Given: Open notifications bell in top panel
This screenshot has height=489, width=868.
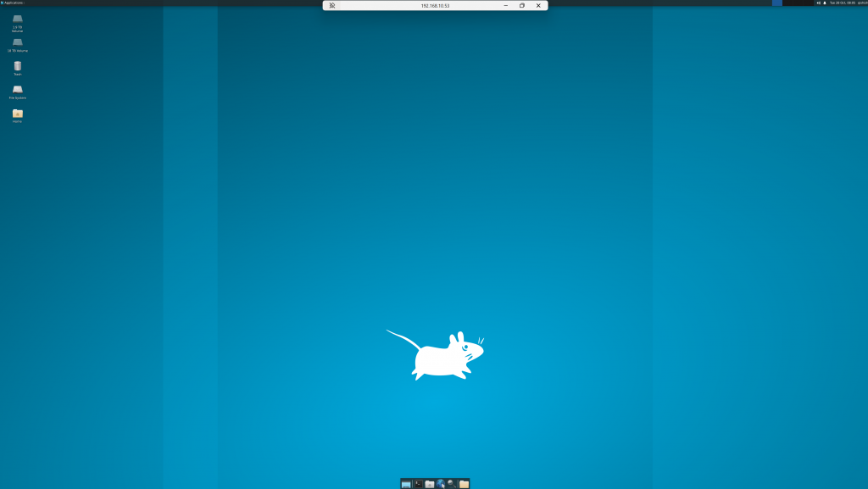Looking at the screenshot, I should click(x=825, y=3).
